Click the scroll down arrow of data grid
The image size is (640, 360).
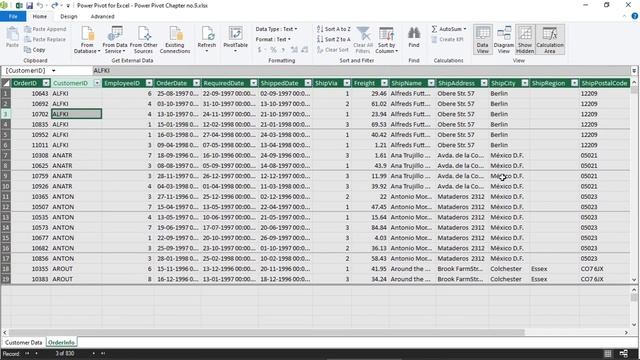[x=634, y=280]
